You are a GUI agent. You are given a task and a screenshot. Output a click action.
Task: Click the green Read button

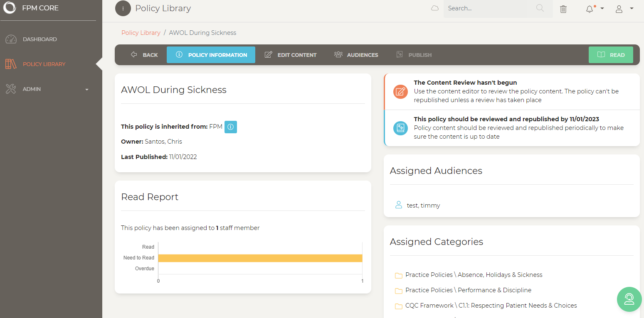(611, 55)
